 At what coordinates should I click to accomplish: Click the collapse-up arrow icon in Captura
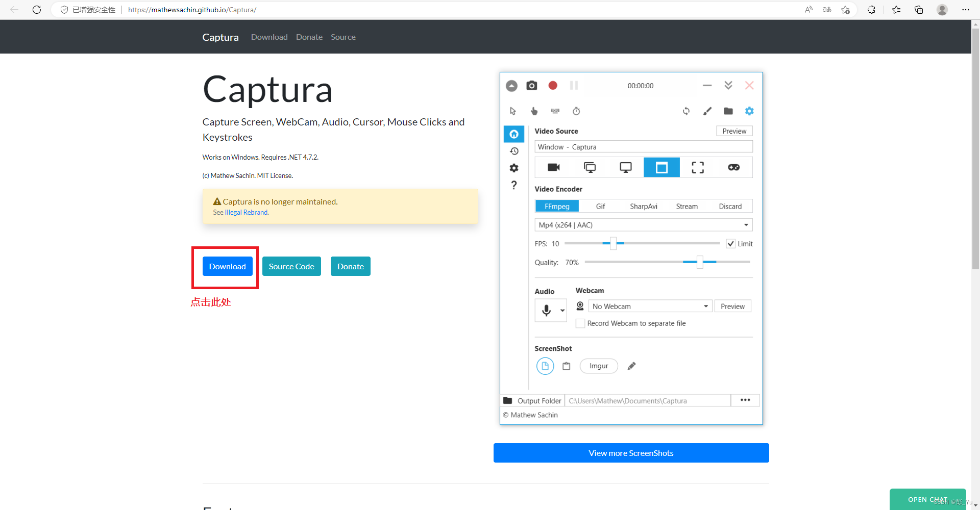coord(511,86)
